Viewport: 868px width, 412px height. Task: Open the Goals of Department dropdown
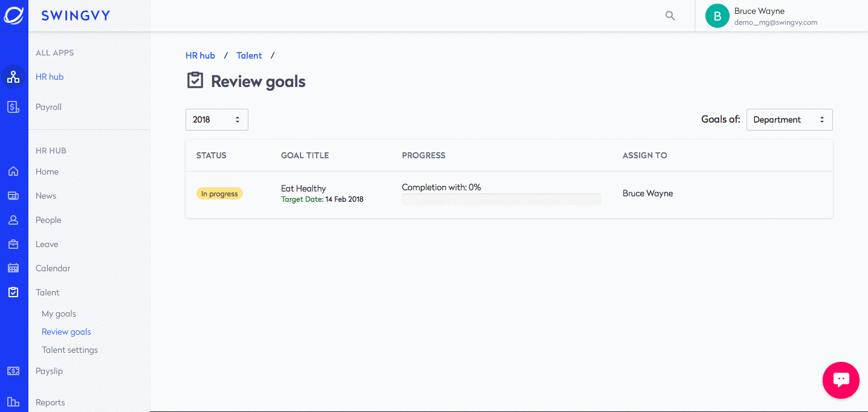(789, 120)
